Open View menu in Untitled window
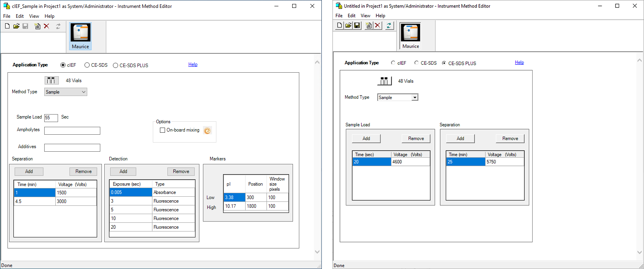The image size is (644, 269). [x=366, y=16]
